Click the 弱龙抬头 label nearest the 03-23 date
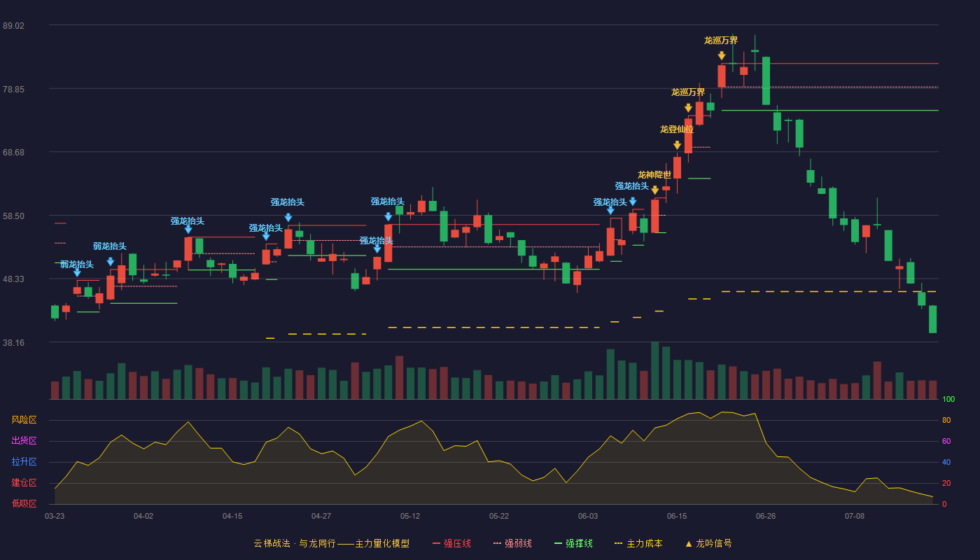 click(x=77, y=265)
